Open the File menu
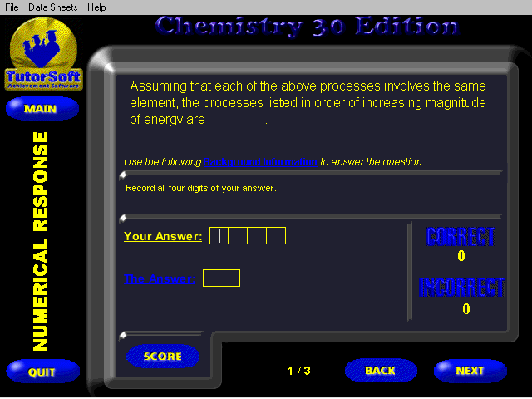Image resolution: width=532 pixels, height=399 pixels. coord(12,7)
